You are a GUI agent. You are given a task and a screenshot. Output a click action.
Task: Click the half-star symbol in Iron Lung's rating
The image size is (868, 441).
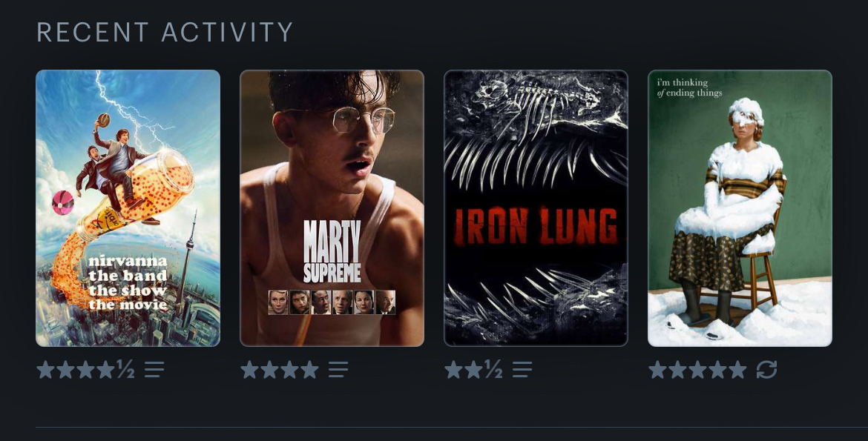[493, 369]
